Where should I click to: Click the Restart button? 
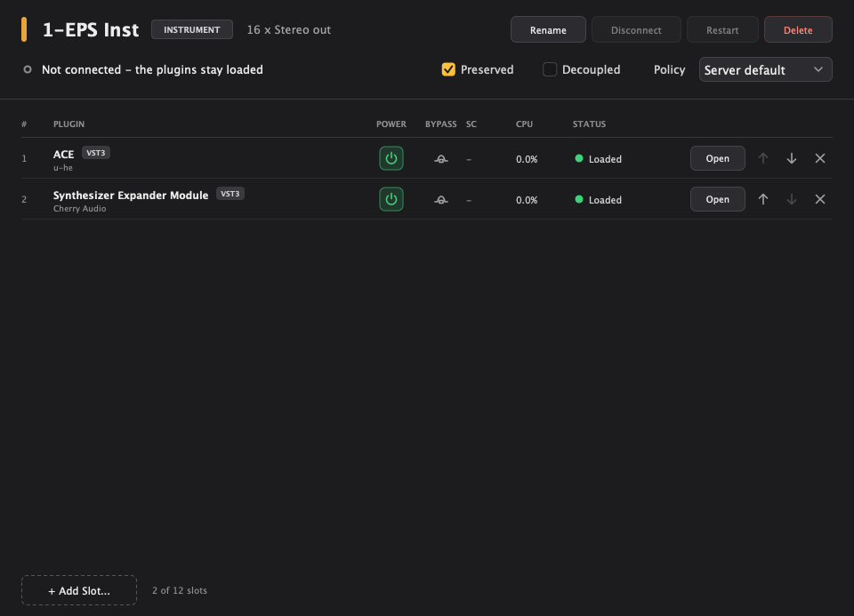[722, 30]
